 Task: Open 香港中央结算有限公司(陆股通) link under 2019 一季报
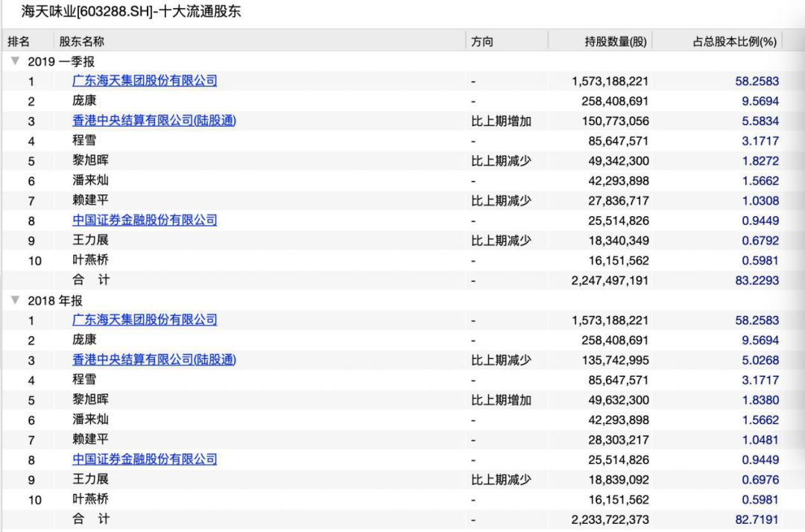[x=154, y=121]
